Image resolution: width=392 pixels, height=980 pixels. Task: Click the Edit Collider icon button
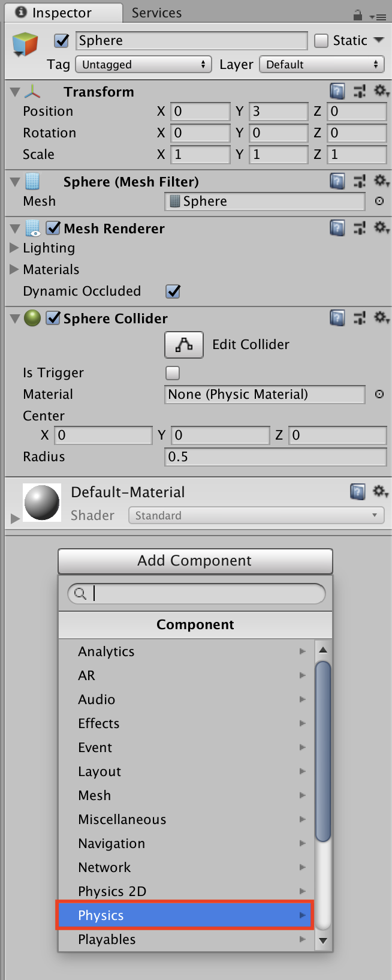pyautogui.click(x=184, y=344)
